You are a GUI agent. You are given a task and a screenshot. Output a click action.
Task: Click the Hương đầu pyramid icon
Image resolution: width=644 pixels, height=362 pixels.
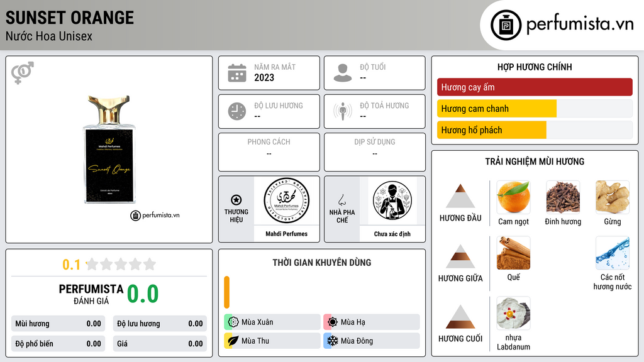[x=460, y=196]
